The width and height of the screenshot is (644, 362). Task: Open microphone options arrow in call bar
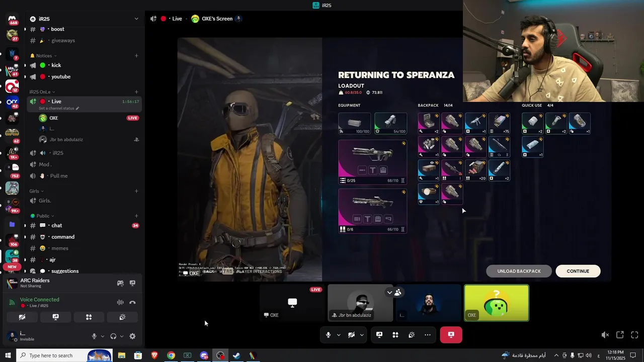click(x=339, y=335)
